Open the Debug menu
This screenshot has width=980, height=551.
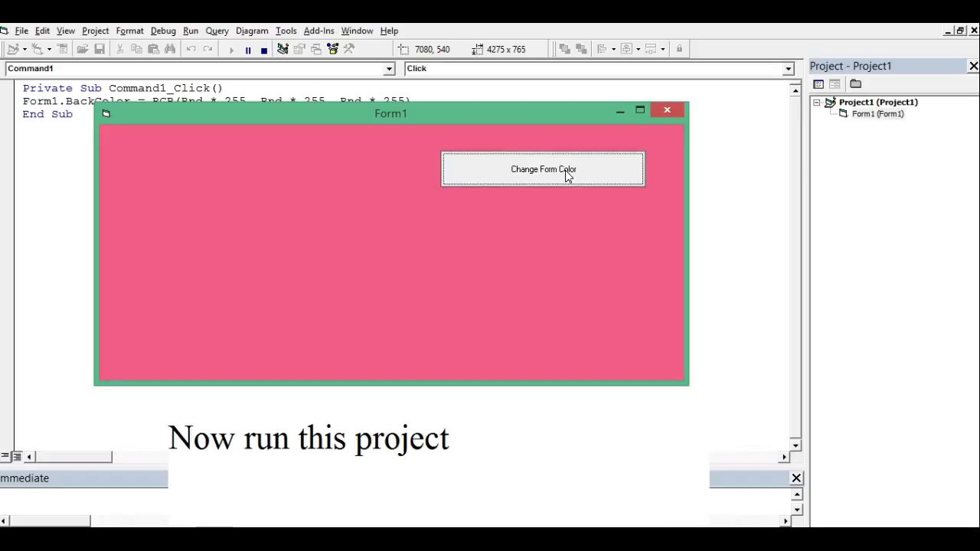tap(163, 31)
